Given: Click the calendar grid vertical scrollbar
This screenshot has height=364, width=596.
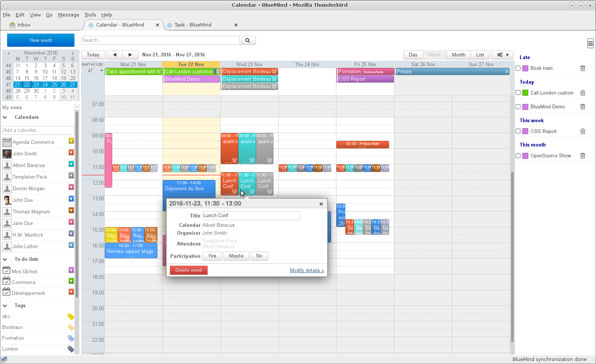Looking at the screenshot, I should point(512,257).
